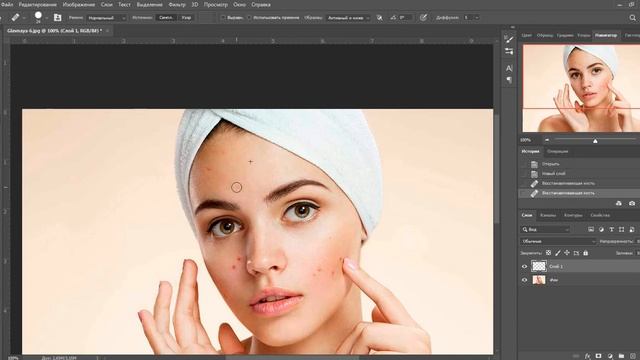Select the Семпл. source button
The image size is (640, 360).
click(x=166, y=18)
